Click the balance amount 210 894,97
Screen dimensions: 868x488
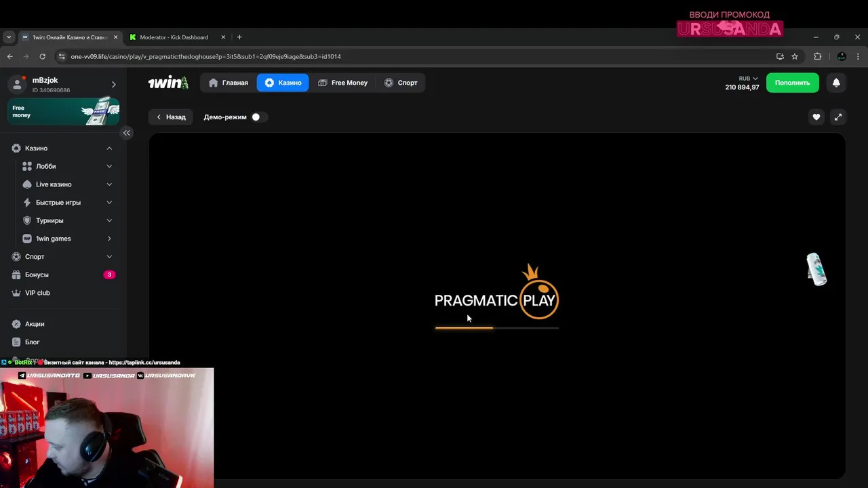pos(742,87)
